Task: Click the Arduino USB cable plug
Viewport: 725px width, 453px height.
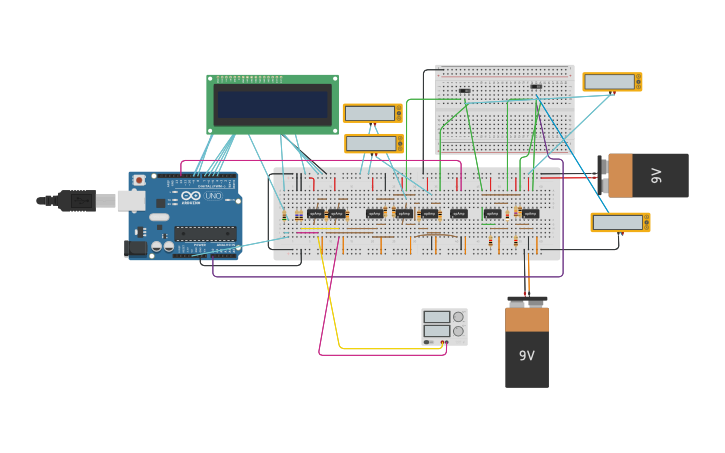Action: (x=76, y=201)
